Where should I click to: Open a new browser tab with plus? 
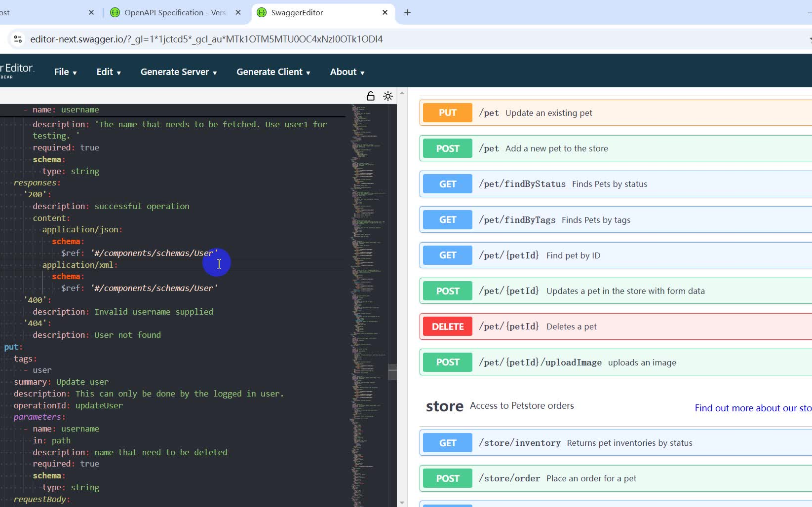click(407, 12)
